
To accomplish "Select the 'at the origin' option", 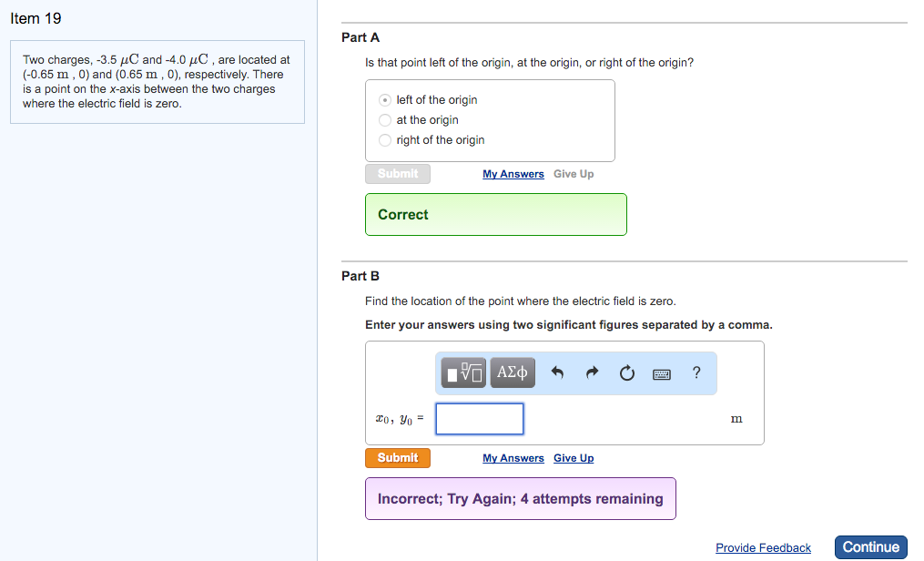I will (x=386, y=120).
